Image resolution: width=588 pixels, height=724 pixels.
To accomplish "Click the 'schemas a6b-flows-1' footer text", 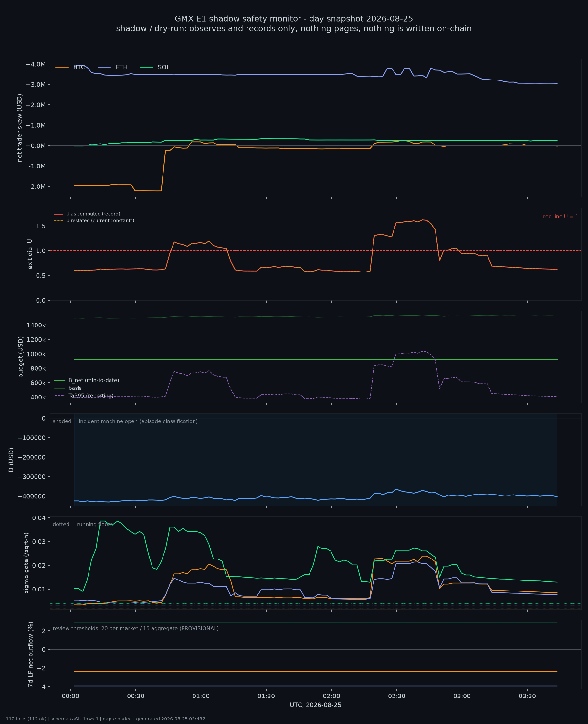I will (x=74, y=719).
